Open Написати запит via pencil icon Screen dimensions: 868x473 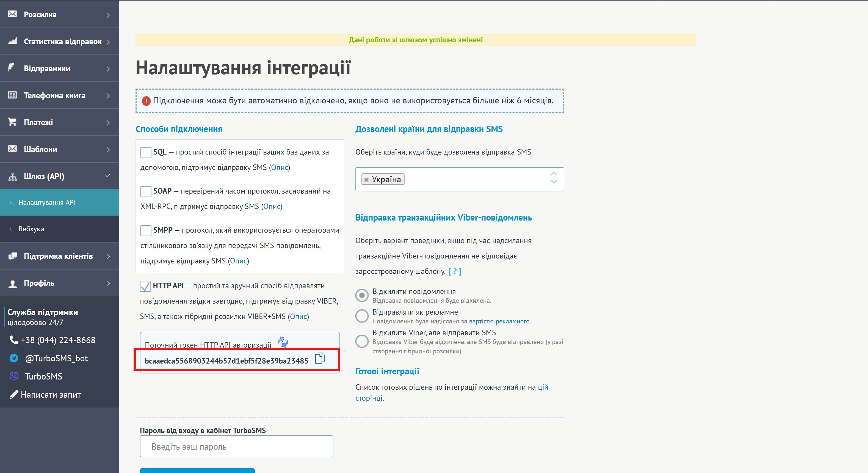pos(14,394)
